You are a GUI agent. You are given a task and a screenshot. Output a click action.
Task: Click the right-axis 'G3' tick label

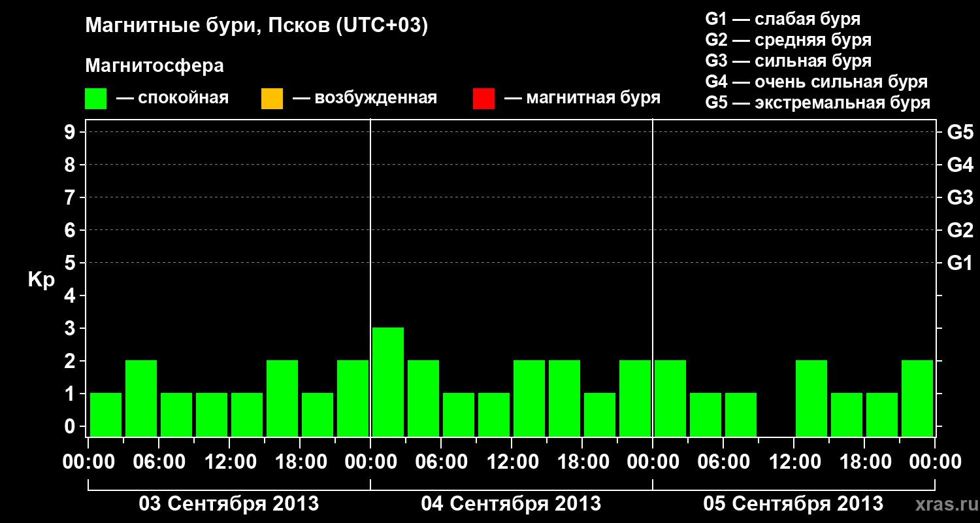pyautogui.click(x=960, y=197)
